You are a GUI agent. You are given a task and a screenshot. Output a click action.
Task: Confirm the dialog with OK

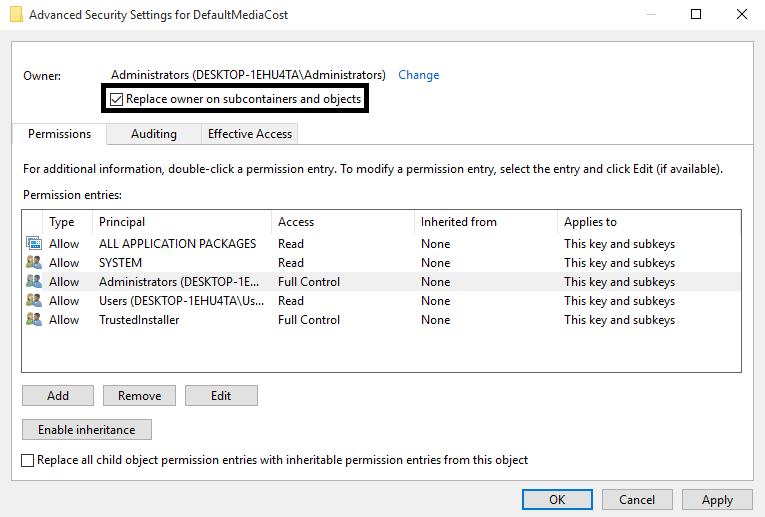pyautogui.click(x=557, y=500)
